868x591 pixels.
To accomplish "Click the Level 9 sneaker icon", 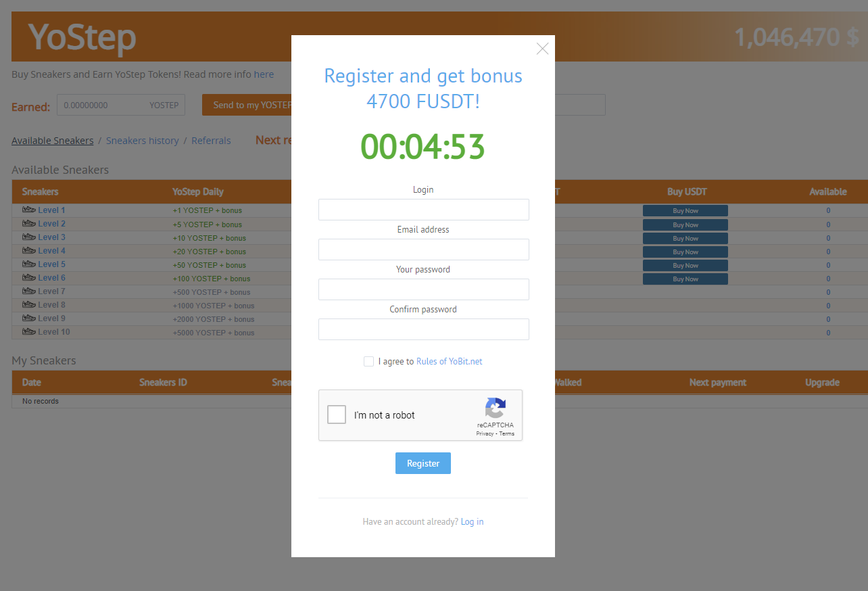I will 29,318.
